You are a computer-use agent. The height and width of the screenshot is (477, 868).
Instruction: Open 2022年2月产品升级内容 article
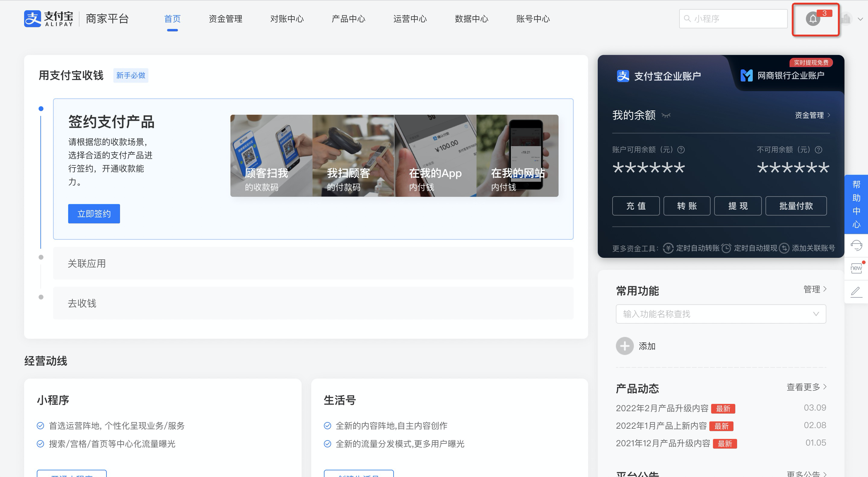662,408
